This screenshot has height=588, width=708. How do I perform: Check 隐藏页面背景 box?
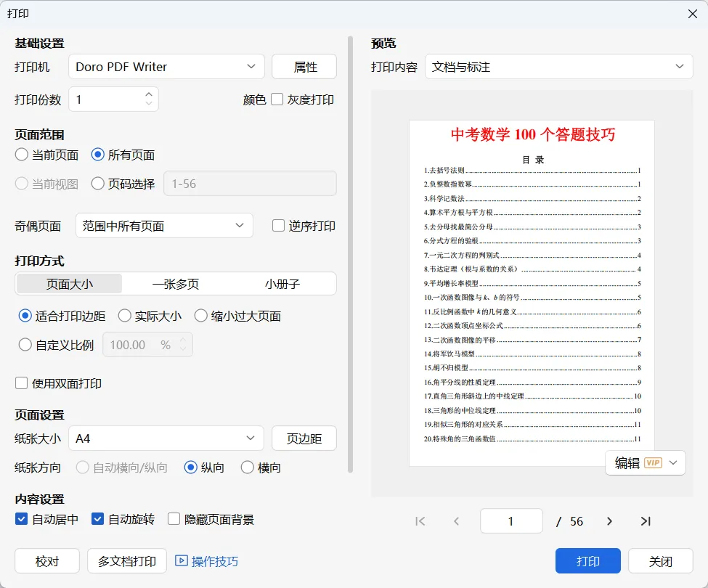(174, 519)
